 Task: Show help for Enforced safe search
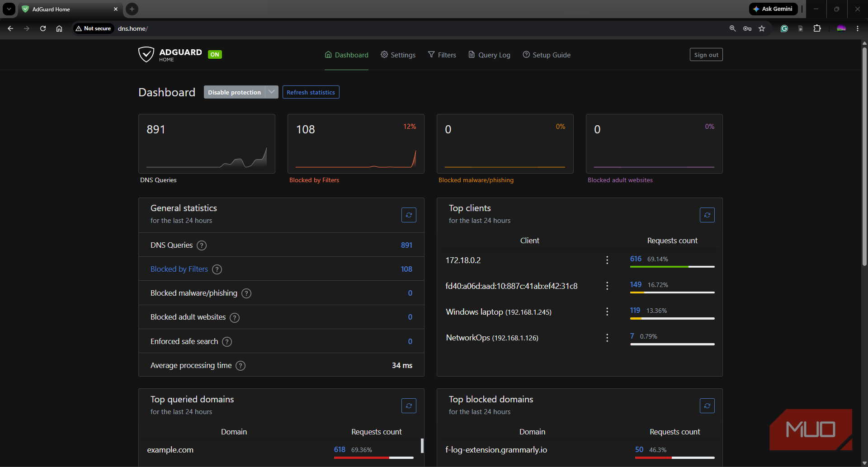[227, 342]
